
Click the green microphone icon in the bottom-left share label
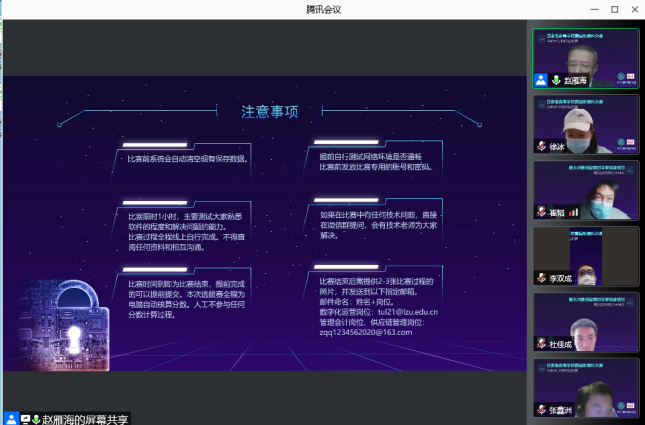[x=36, y=418]
